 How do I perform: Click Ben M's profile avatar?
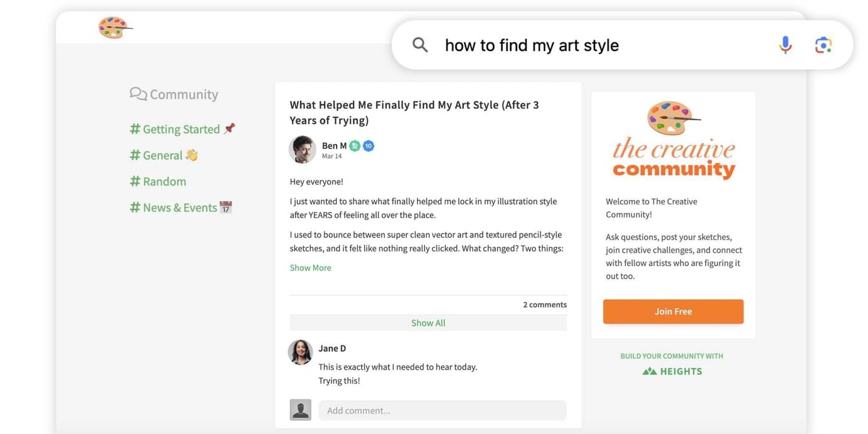tap(302, 150)
